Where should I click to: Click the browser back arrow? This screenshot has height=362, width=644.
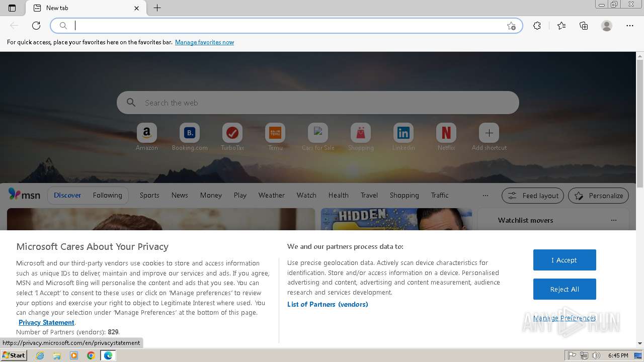click(x=14, y=26)
